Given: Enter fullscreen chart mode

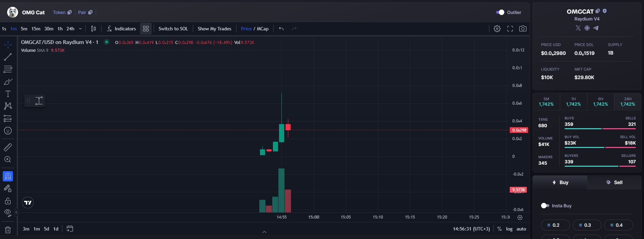Looking at the screenshot, I should click(510, 29).
